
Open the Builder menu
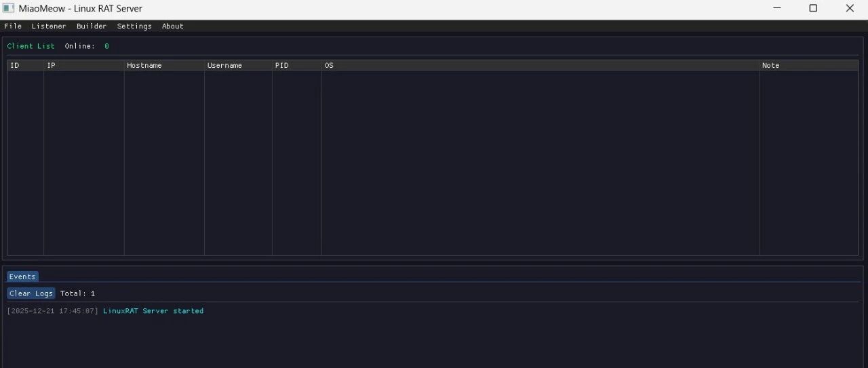click(x=92, y=26)
